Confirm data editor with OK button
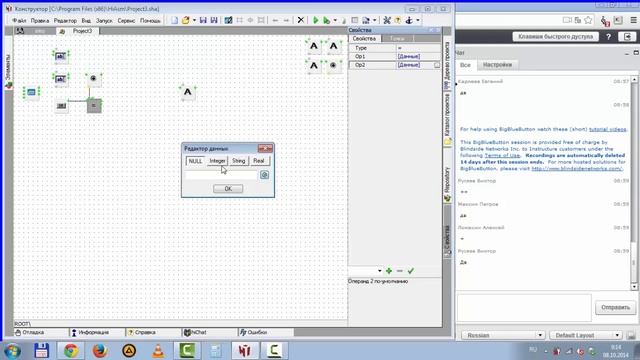The image size is (640, 360). coord(228,189)
